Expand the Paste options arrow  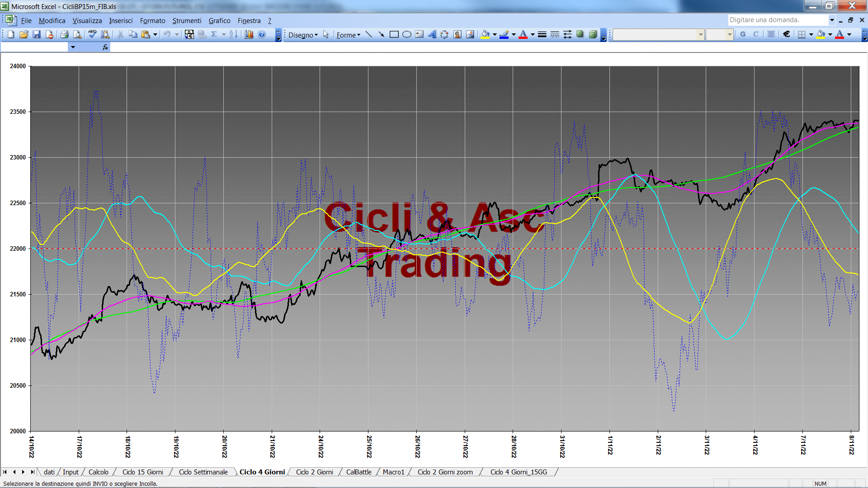tap(155, 34)
